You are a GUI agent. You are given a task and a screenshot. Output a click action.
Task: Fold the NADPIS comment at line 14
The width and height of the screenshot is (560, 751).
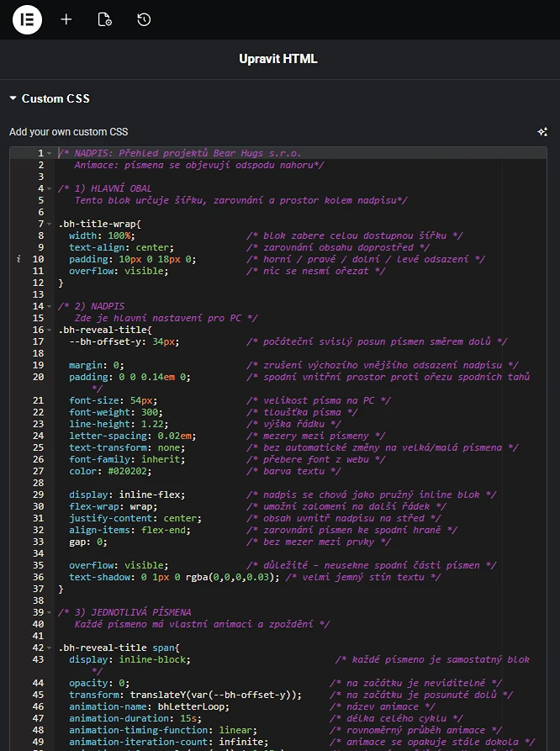[x=50, y=307]
